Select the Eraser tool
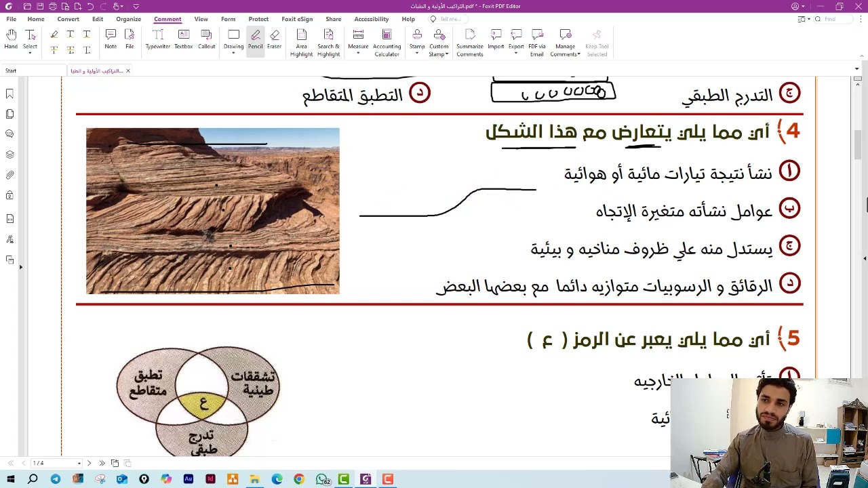 coord(275,39)
